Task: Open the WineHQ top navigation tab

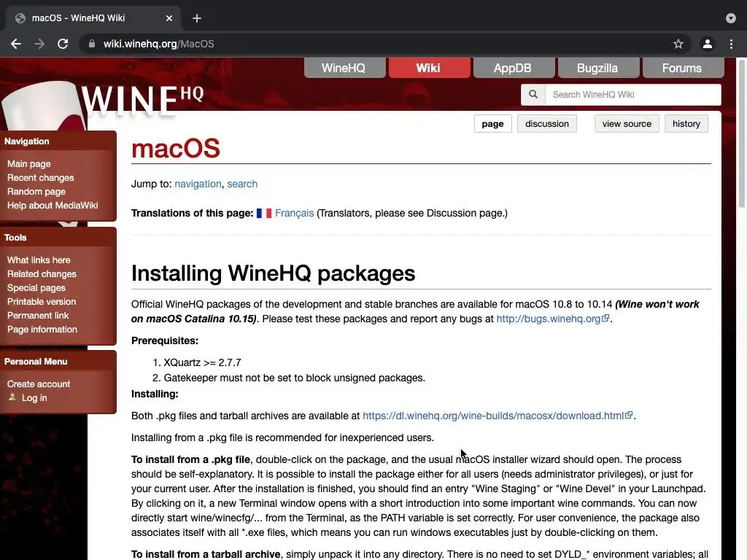Action: click(344, 68)
